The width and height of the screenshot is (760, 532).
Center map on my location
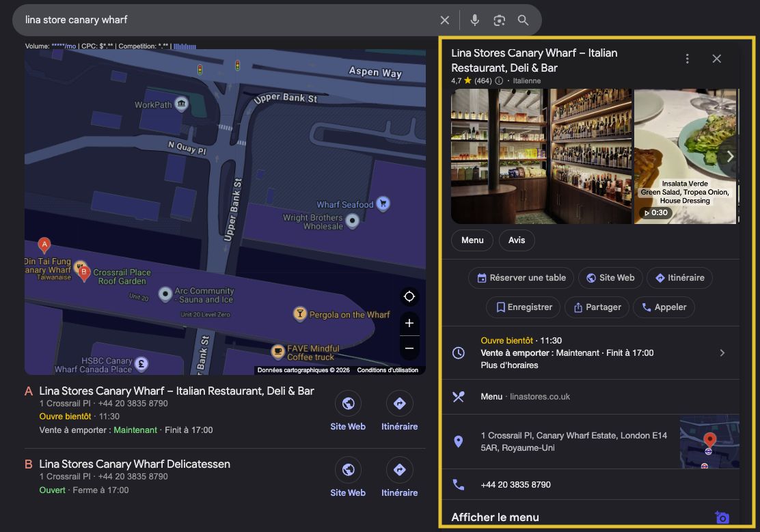click(409, 296)
